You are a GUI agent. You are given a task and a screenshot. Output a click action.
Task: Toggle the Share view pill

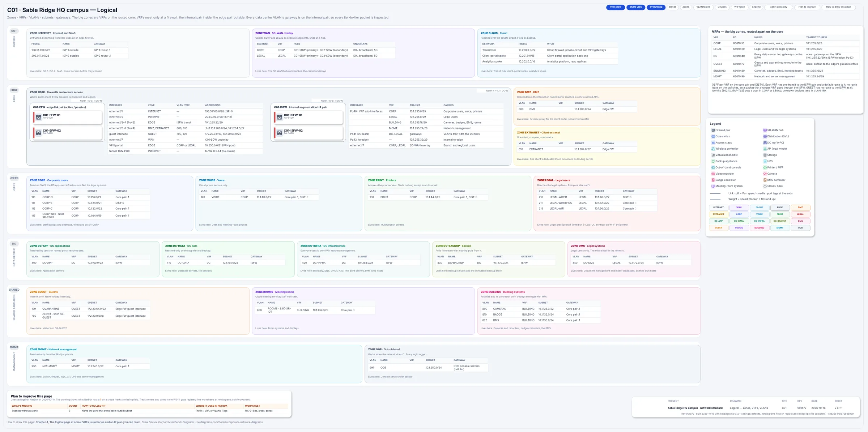[635, 7]
